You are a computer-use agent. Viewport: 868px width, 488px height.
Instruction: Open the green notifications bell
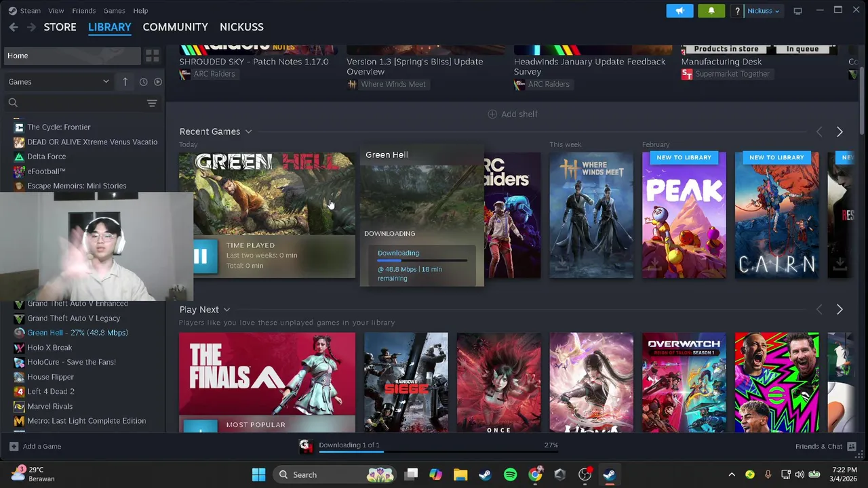click(711, 11)
